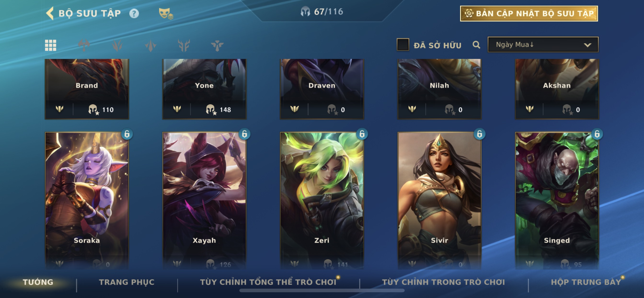Click the lock badge on Zeri
644x298 pixels.
[362, 134]
